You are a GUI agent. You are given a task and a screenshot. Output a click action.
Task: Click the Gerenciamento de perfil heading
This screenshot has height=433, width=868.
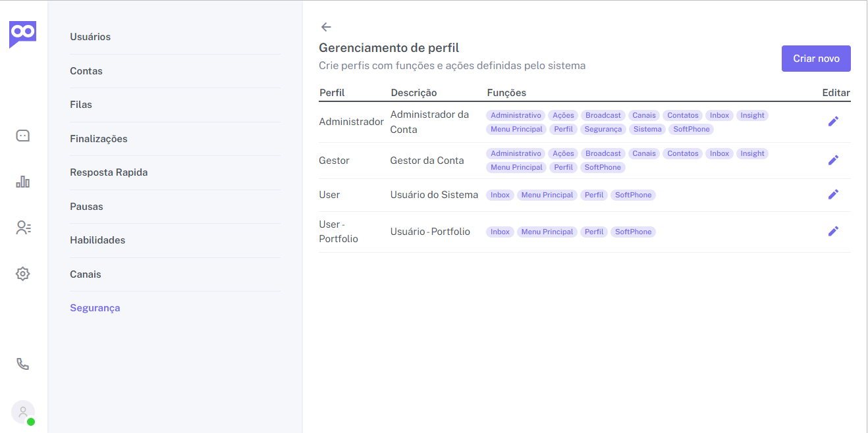click(x=389, y=48)
